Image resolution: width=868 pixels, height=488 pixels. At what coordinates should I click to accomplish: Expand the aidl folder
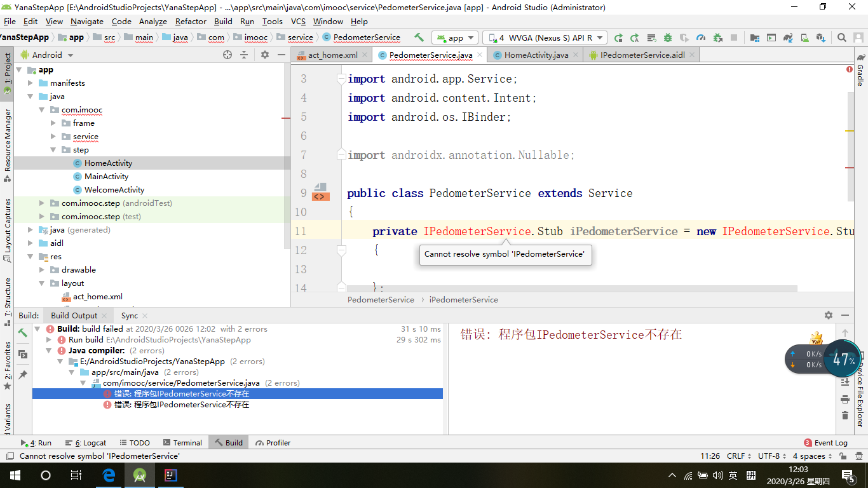coord(30,243)
